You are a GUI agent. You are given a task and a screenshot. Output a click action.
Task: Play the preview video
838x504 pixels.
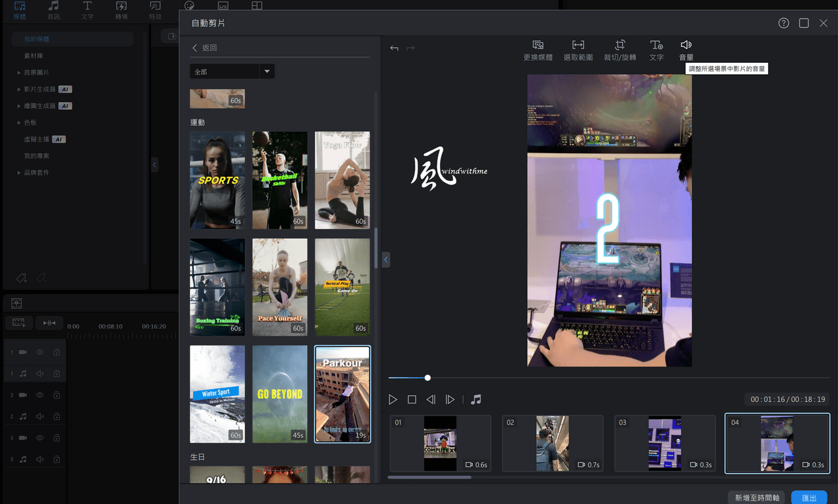(393, 399)
